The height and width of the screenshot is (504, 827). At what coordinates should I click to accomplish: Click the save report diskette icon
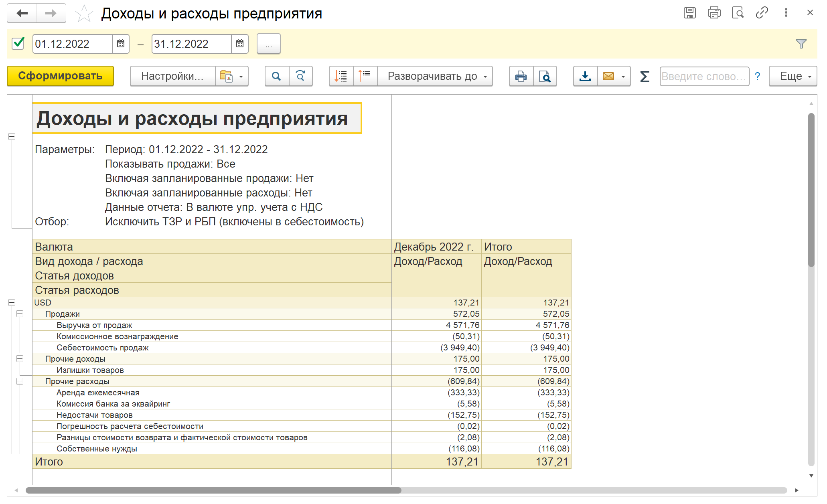click(x=689, y=13)
